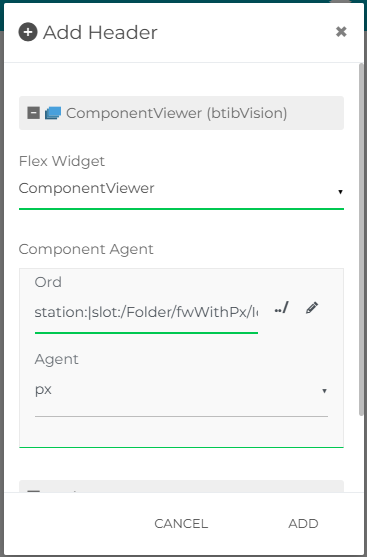Click the Flex Widget label
The width and height of the screenshot is (367, 557).
coord(61,161)
